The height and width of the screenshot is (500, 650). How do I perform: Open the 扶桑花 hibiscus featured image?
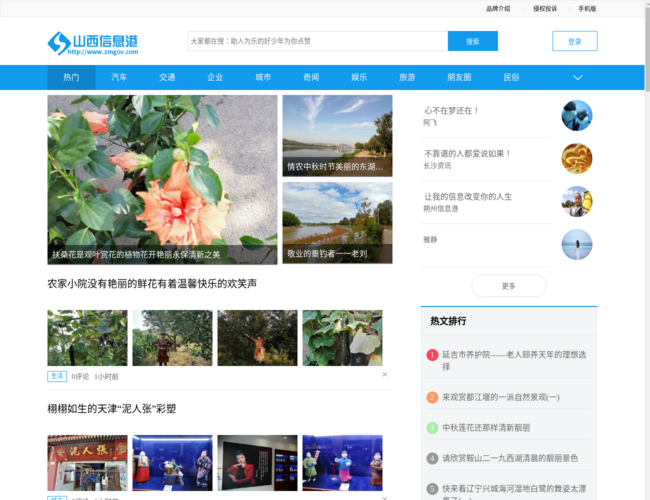[162, 180]
